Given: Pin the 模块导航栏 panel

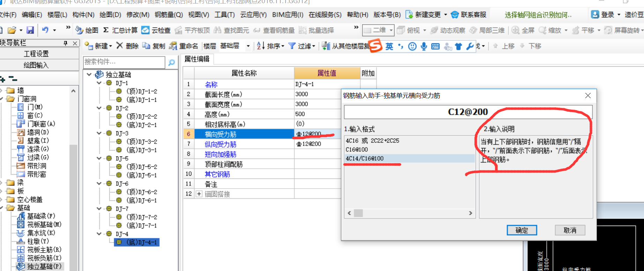Looking at the screenshot, I should coord(66,43).
